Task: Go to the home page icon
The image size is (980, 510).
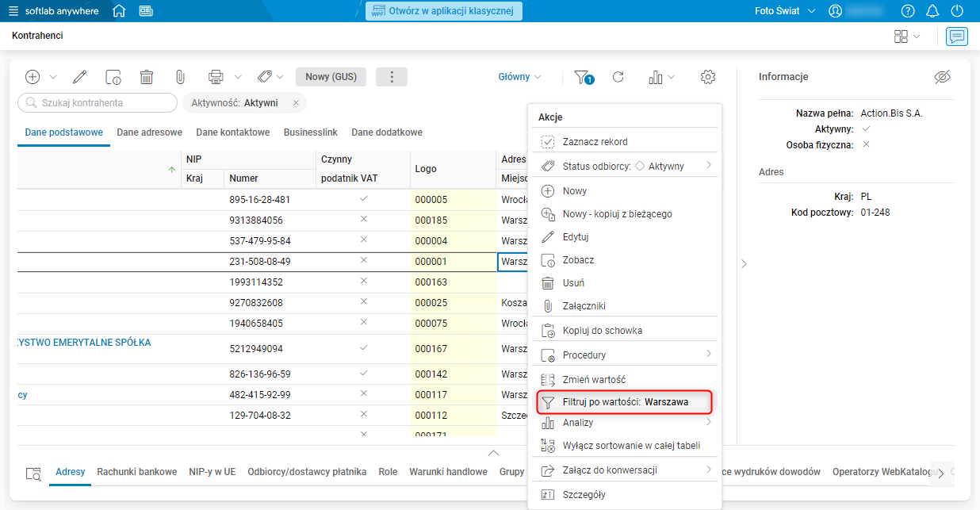Action: (x=119, y=11)
